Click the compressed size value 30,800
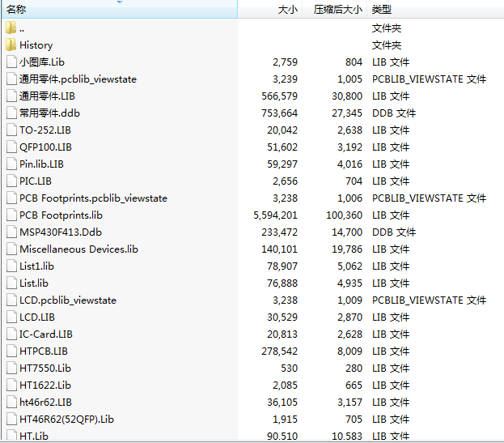 pyautogui.click(x=347, y=96)
